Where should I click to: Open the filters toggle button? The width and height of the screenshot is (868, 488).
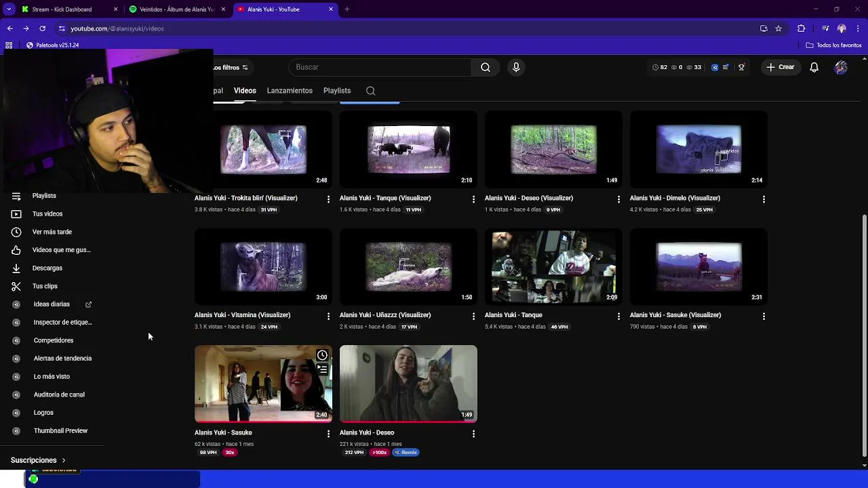231,67
